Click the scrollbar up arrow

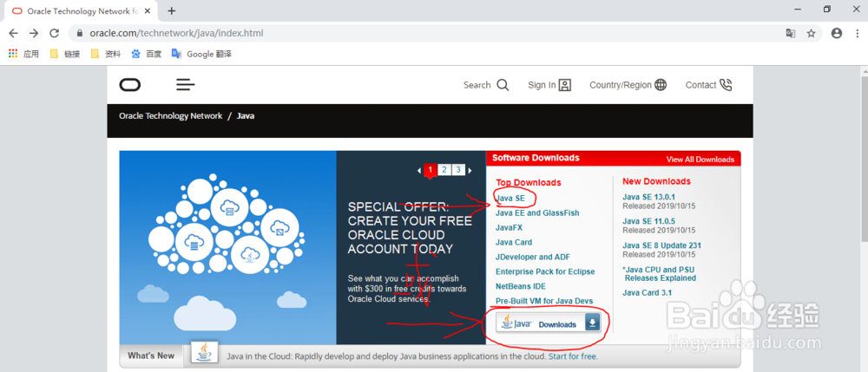(863, 71)
